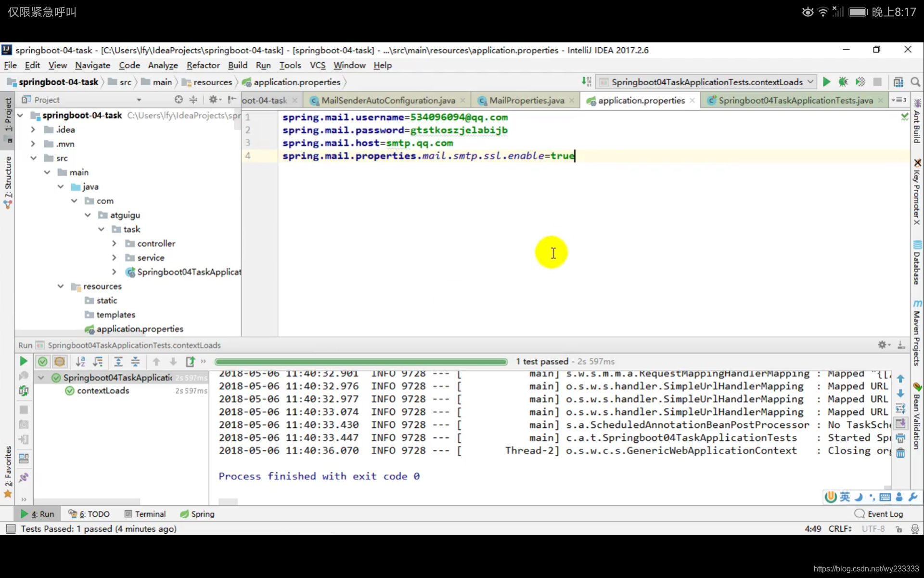Viewport: 924px width, 578px height.
Task: Select contextLoads test in results tree
Action: (x=103, y=391)
